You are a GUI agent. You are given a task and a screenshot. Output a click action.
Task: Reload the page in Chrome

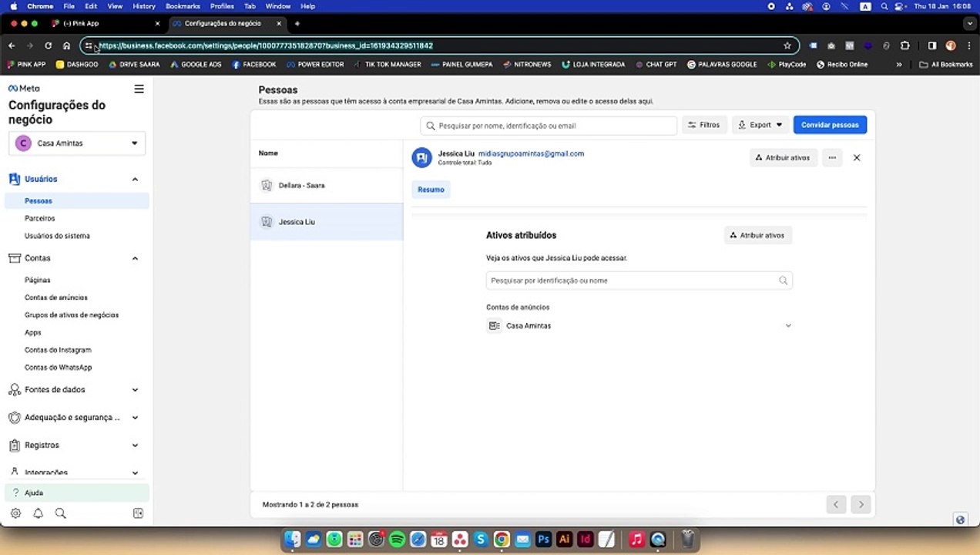point(48,45)
